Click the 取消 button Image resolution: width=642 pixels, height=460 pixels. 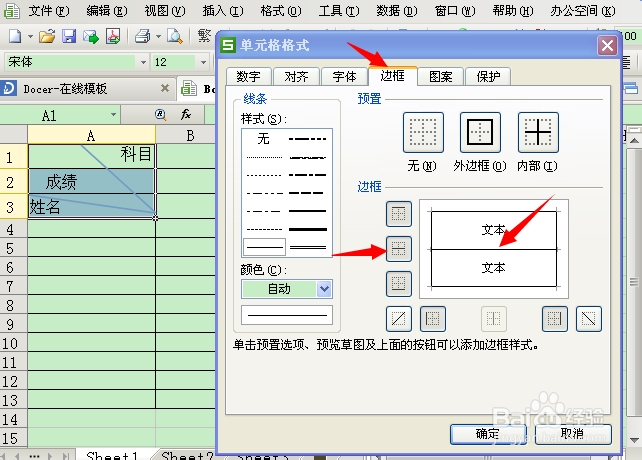tap(573, 434)
